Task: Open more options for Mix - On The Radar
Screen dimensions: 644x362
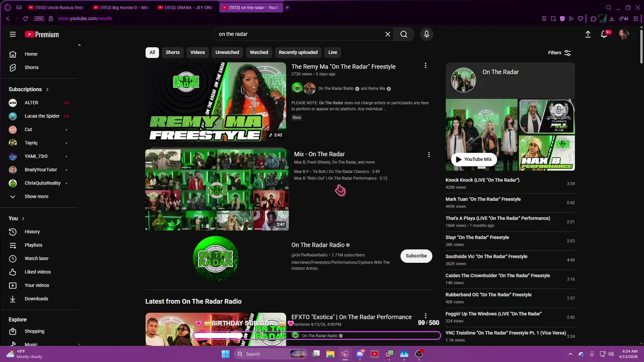Action: [429, 154]
